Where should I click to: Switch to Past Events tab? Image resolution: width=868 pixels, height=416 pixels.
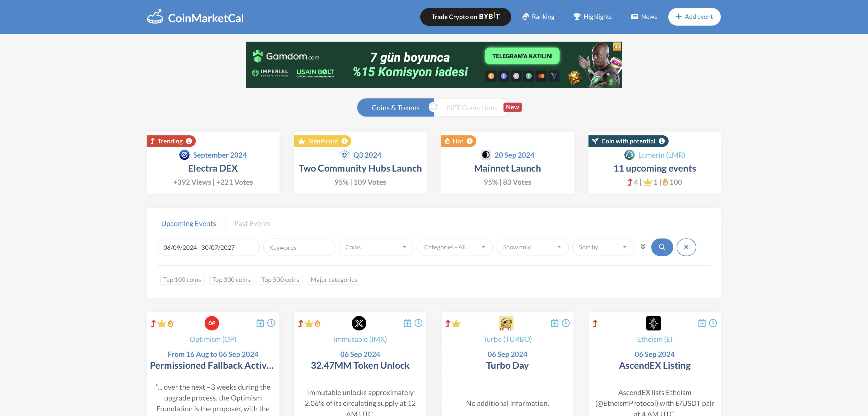pyautogui.click(x=252, y=224)
